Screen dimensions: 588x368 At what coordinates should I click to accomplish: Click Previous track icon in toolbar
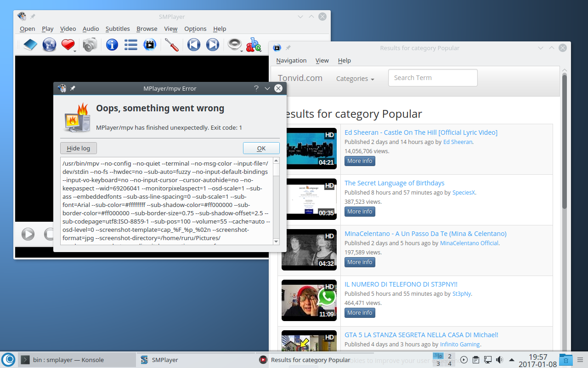(193, 45)
